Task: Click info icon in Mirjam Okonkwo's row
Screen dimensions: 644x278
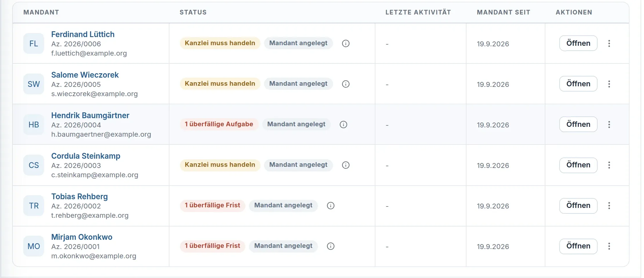Action: pyautogui.click(x=330, y=246)
